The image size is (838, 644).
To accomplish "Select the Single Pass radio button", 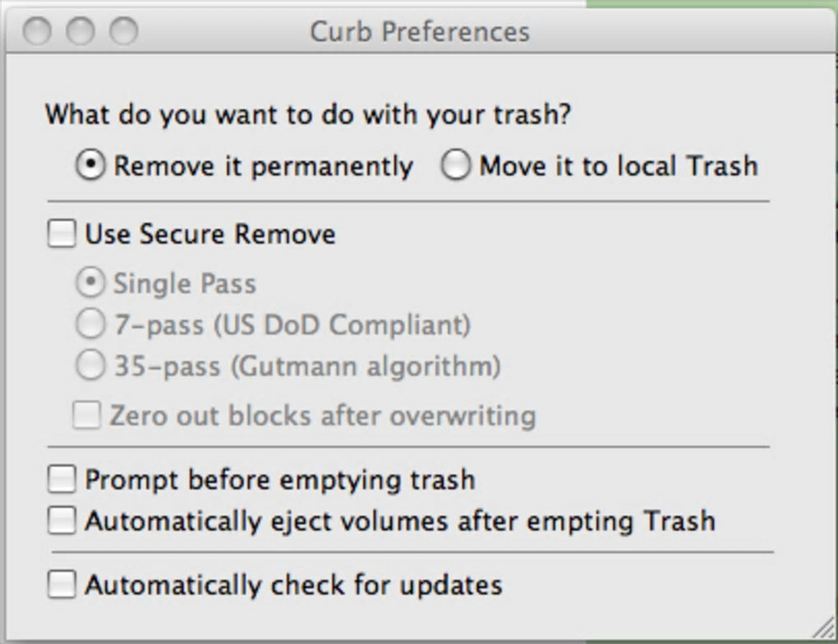I will point(90,283).
